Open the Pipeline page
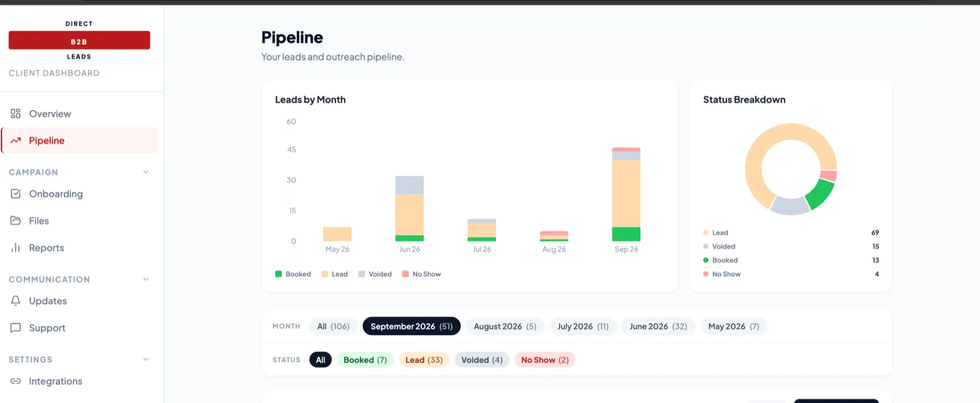 point(80,140)
